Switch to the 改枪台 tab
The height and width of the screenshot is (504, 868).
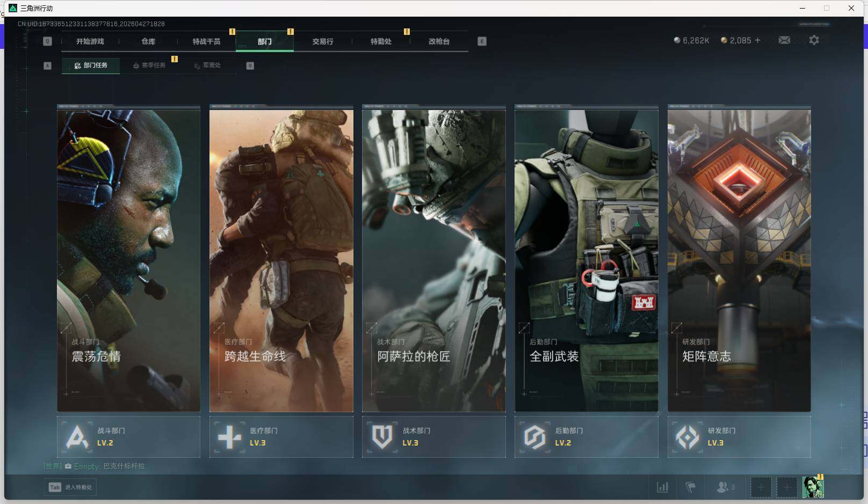pos(439,41)
